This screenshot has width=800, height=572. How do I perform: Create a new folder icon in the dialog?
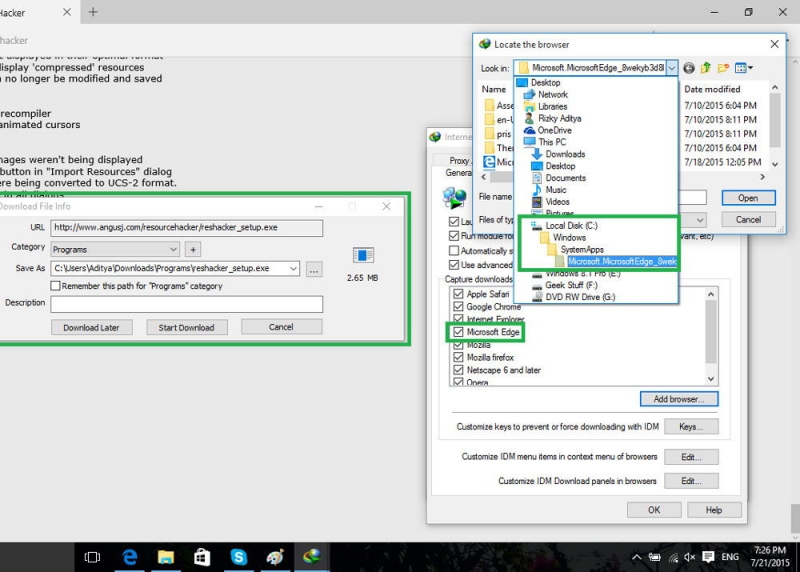(x=723, y=68)
